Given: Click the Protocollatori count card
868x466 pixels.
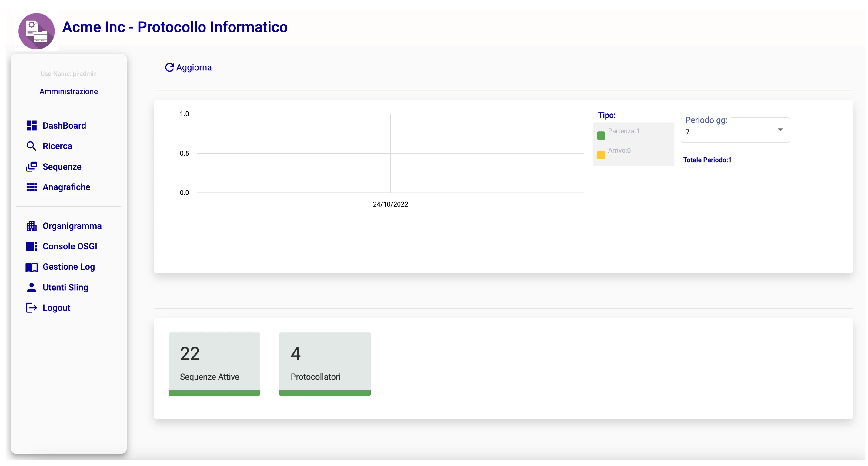Looking at the screenshot, I should coord(325,363).
